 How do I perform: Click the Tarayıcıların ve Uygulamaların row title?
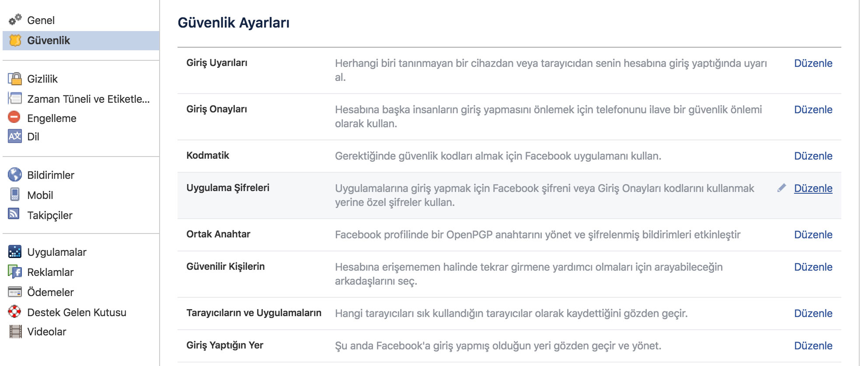254,313
